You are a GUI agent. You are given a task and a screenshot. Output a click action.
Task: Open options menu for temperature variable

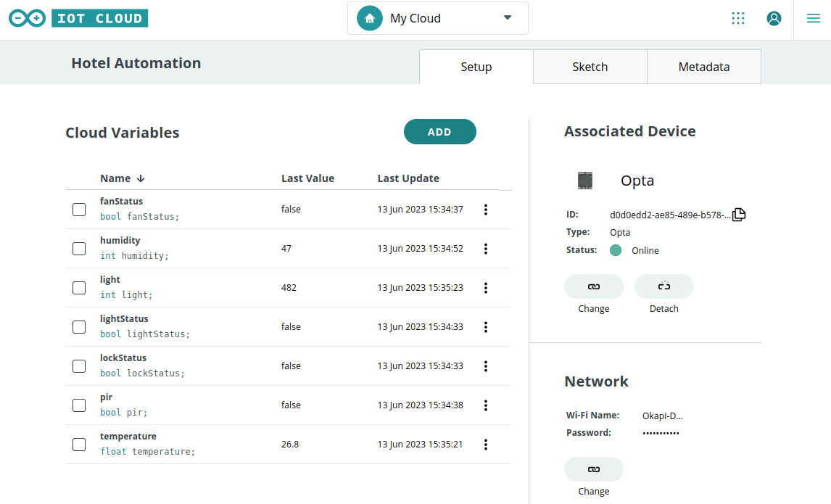tap(486, 445)
